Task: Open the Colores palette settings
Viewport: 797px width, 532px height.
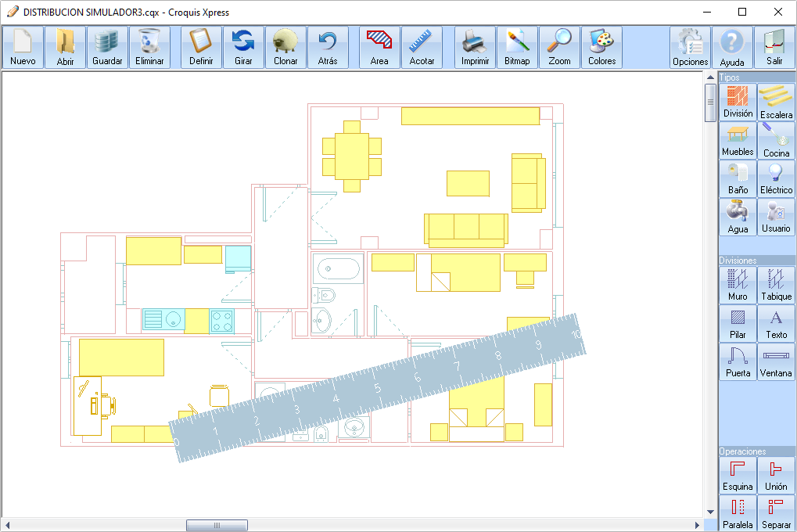Action: (601, 48)
